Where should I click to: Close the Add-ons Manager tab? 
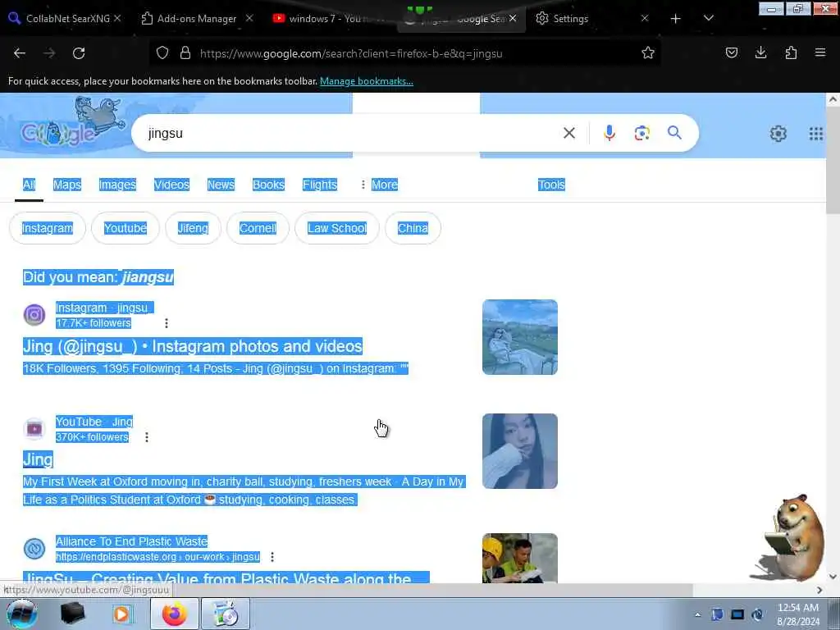point(249,18)
